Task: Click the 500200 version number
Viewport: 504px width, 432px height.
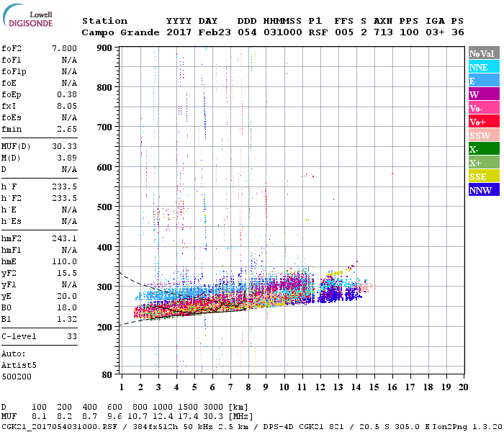Action: point(17,377)
